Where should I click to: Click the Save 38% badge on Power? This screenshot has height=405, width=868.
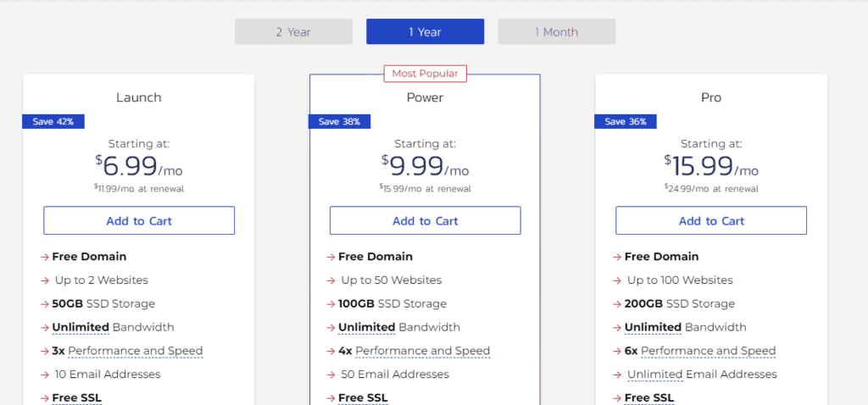pyautogui.click(x=339, y=121)
